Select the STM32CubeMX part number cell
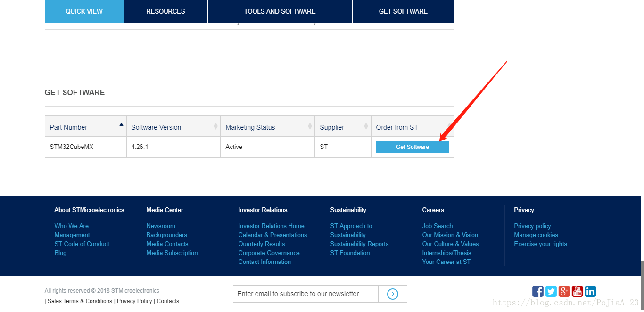The width and height of the screenshot is (644, 312). click(x=86, y=148)
